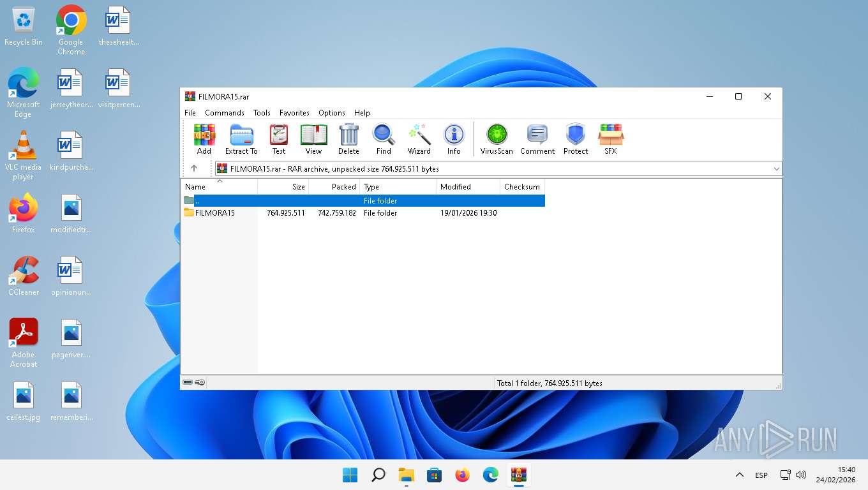The image size is (868, 490).
Task: Click the SFX toolbar icon
Action: click(x=611, y=139)
